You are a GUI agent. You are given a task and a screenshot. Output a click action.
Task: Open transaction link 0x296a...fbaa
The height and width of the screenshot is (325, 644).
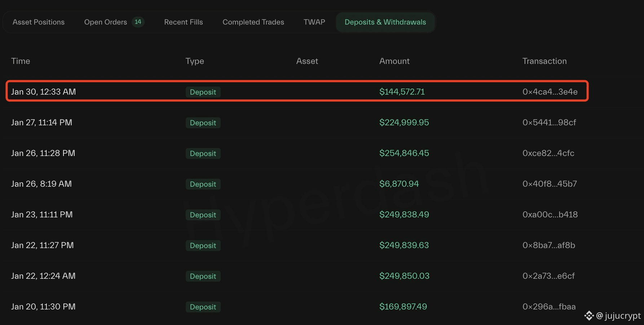click(x=549, y=307)
